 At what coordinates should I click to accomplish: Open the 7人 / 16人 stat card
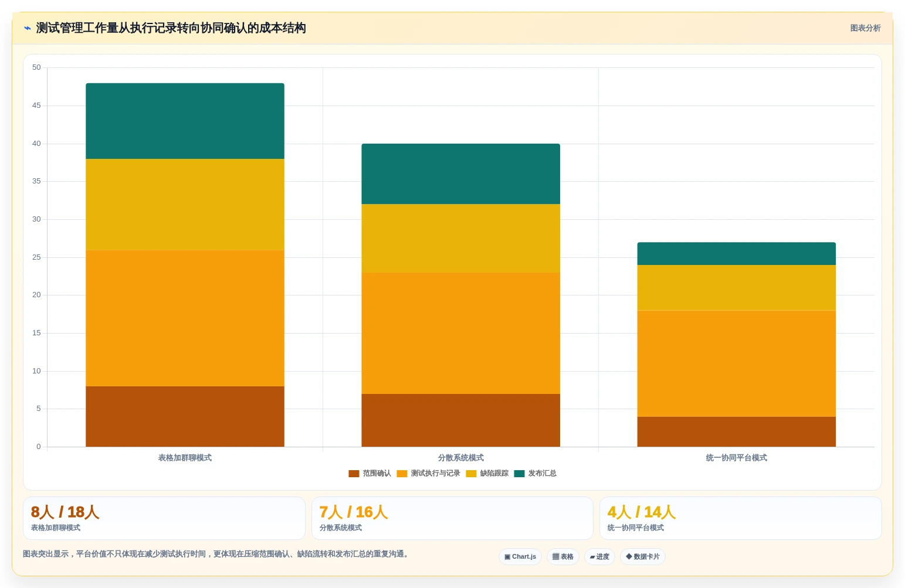point(452,518)
